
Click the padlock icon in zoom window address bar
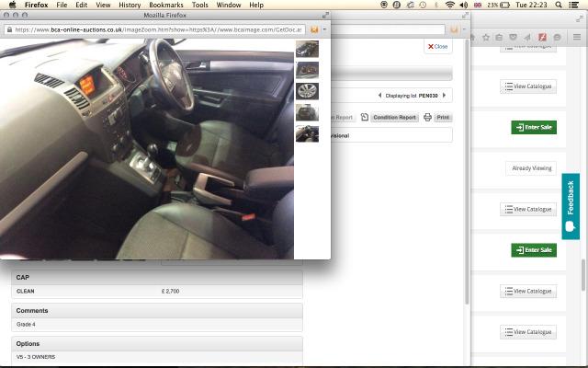(9, 29)
